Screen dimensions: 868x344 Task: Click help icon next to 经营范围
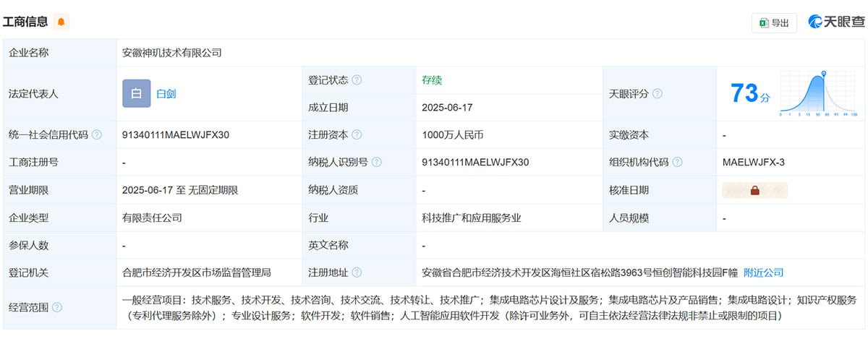(x=57, y=308)
